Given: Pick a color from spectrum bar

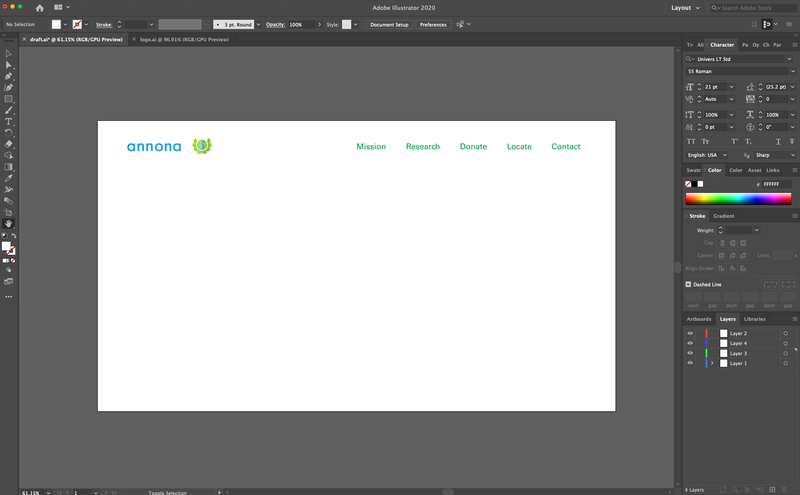Looking at the screenshot, I should [x=738, y=199].
